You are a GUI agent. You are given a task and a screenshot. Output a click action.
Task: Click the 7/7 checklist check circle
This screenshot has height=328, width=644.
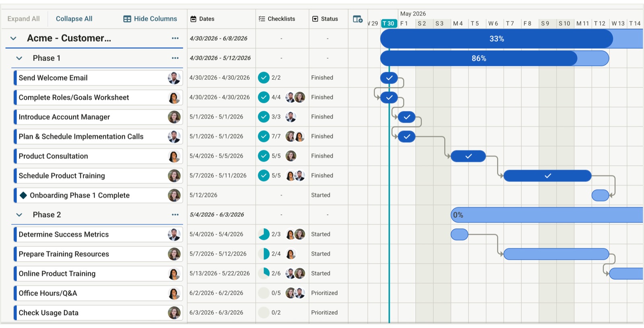pos(264,136)
